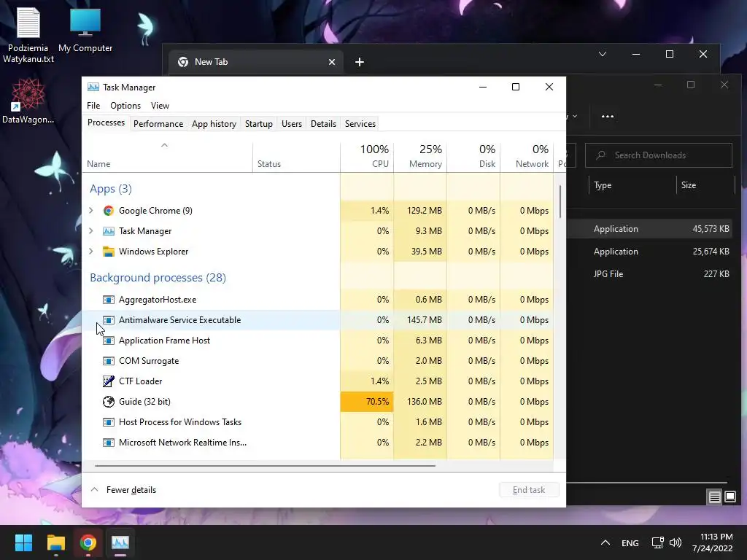Click the Size column header in Explorer
Image resolution: width=747 pixels, height=560 pixels.
click(x=705, y=185)
